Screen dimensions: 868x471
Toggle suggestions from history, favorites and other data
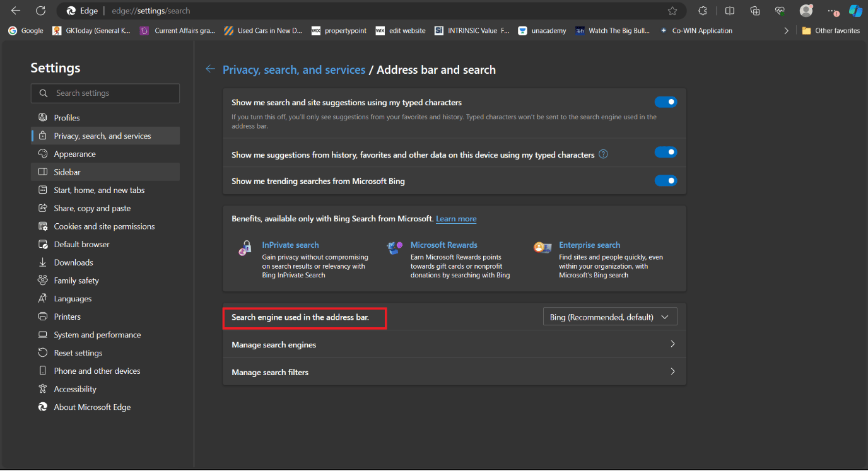(x=666, y=152)
